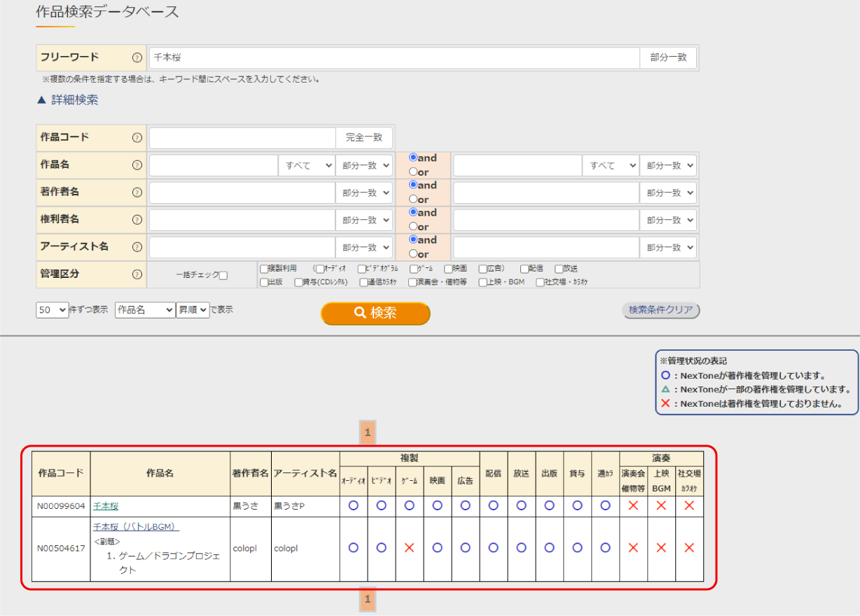Focus the first 作品名 text input
The height and width of the screenshot is (616, 860).
pos(214,165)
